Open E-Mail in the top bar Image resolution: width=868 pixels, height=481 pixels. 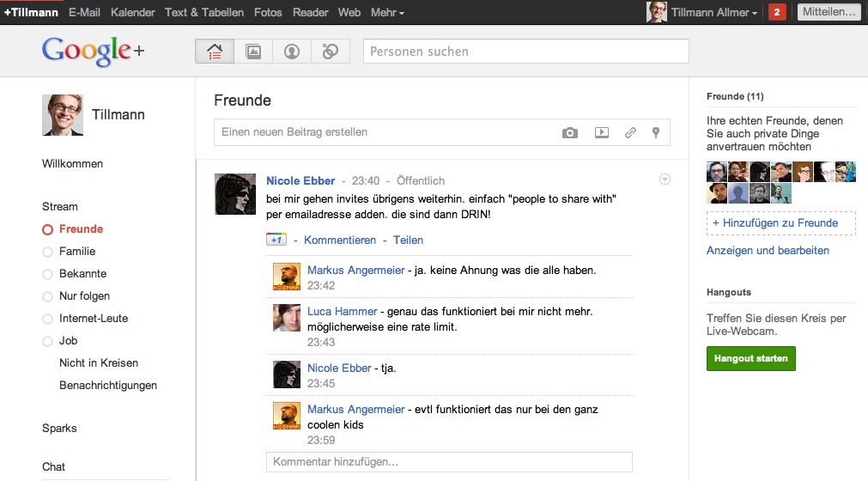coord(84,12)
